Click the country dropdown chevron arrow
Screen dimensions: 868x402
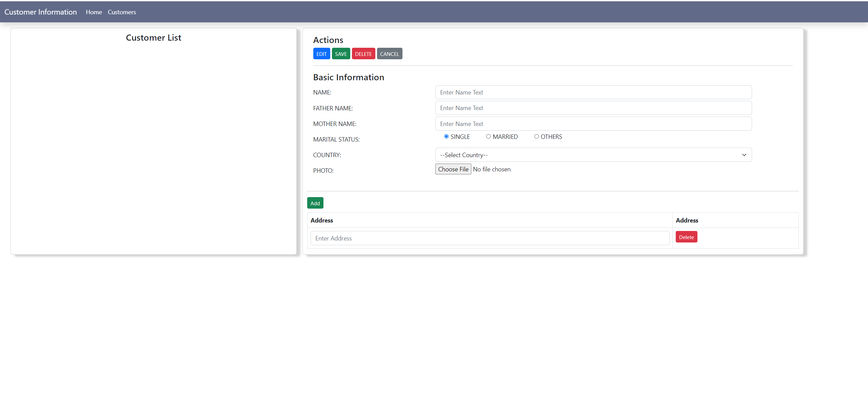744,155
